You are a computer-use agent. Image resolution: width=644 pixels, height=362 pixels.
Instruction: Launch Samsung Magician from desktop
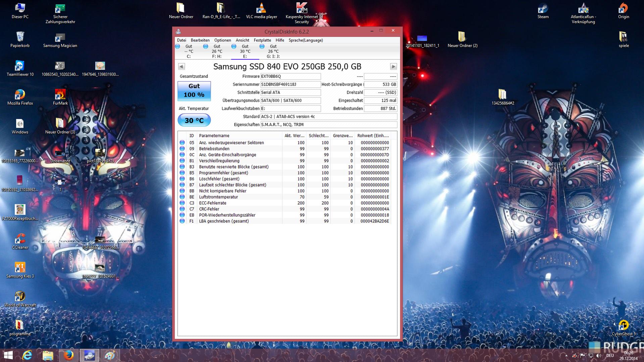[x=60, y=40]
